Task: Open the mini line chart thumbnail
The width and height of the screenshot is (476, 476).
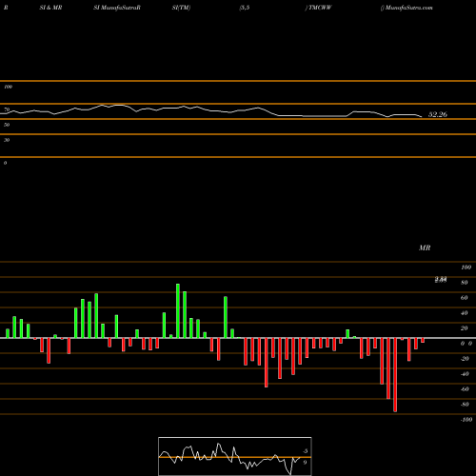Action: coord(235,456)
